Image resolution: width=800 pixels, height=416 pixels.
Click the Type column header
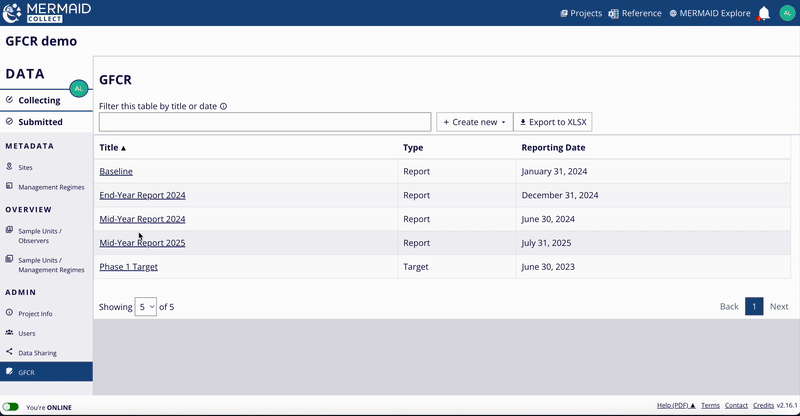(x=413, y=148)
